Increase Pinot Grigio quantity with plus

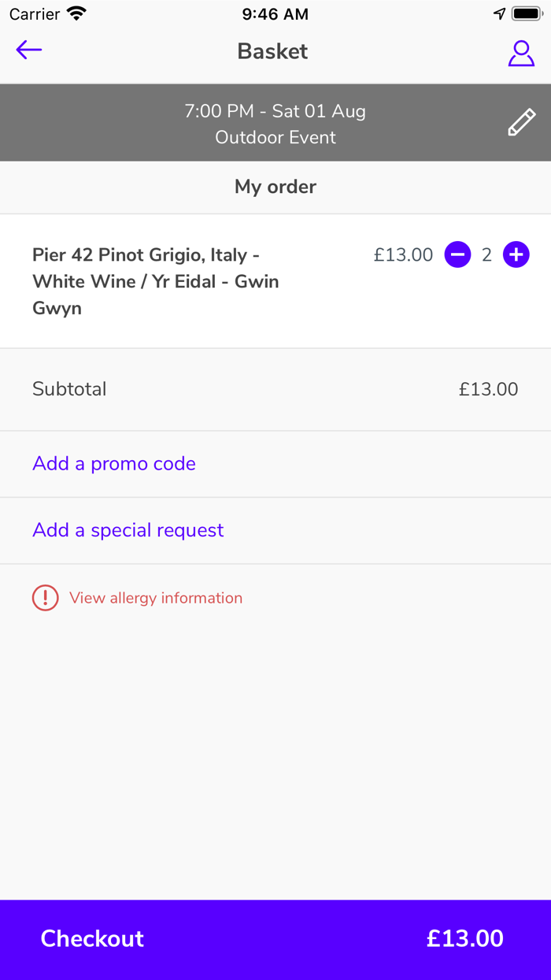516,254
